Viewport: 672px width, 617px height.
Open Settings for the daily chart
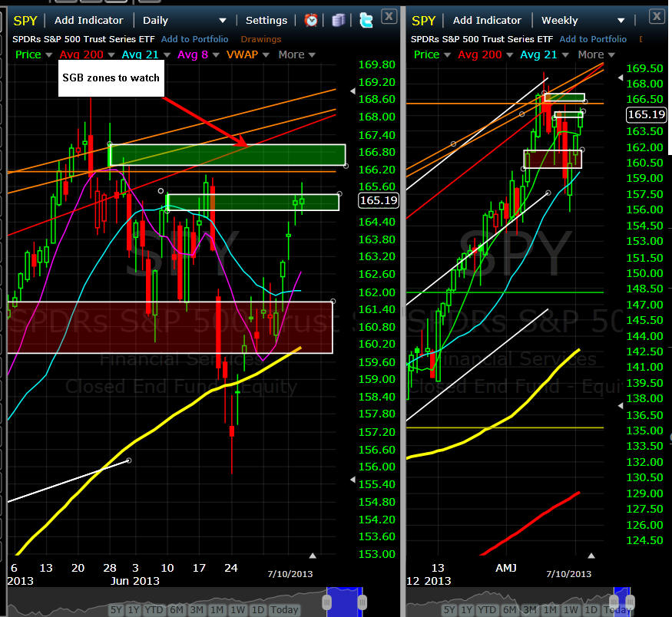pos(266,20)
